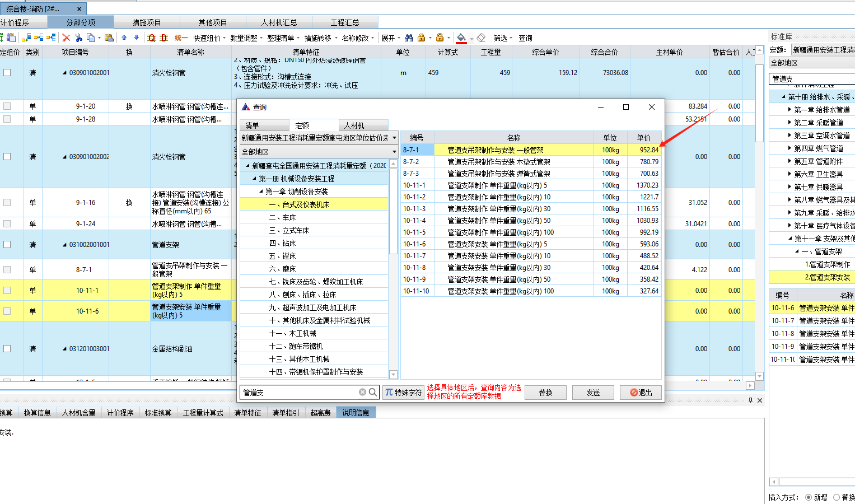Viewport: 855px width, 504px height.
Task: Click the 管道支 search box in standards library
Action: 812,79
